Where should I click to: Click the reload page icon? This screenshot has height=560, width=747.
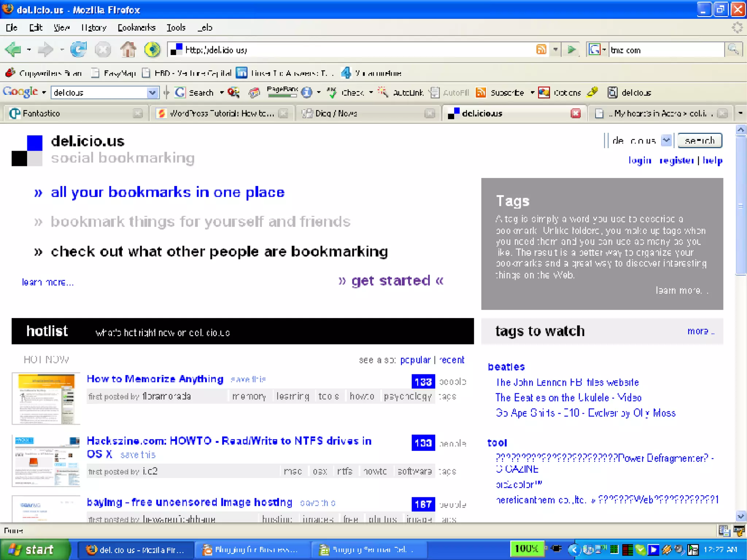78,49
